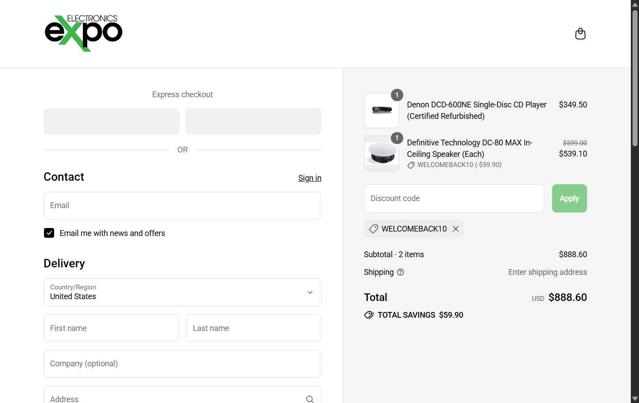This screenshot has width=639, height=403.
Task: Click the address search magnifier icon
Action: click(310, 399)
